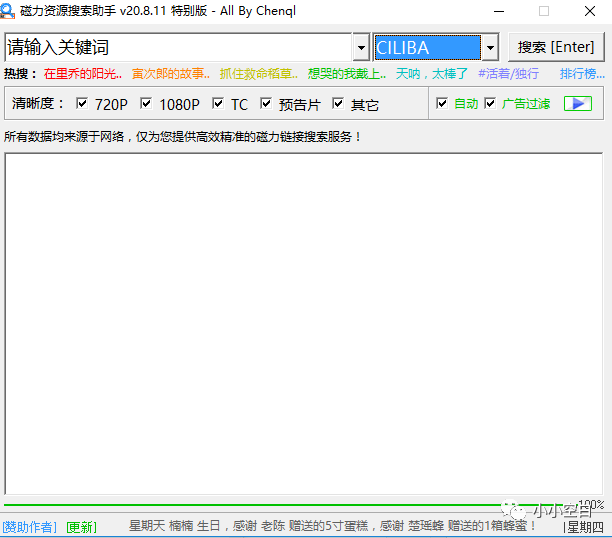Click the 更新 update link
Viewport: 612px width, 538px height.
(x=81, y=527)
